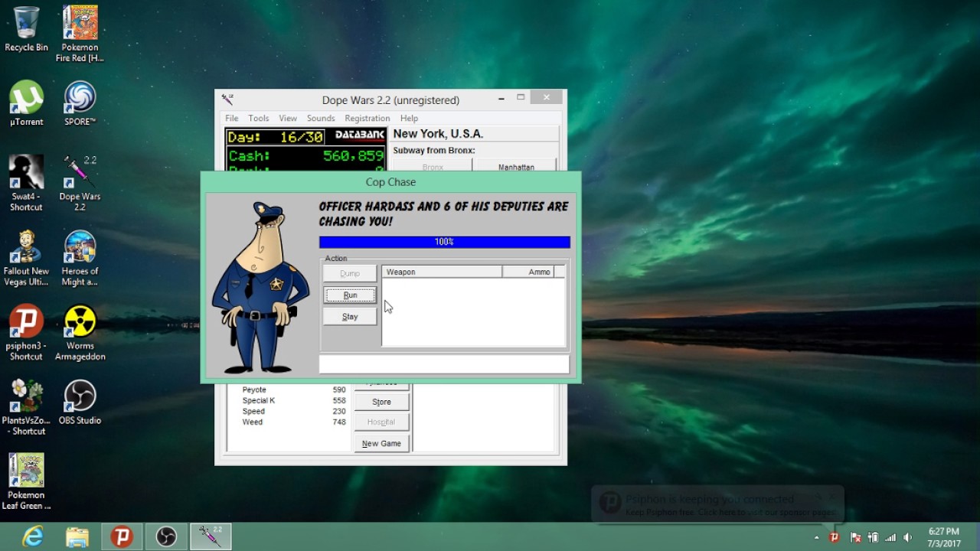Select PlantsVsZombies shortcut icon
This screenshot has height=551, width=980.
point(26,408)
